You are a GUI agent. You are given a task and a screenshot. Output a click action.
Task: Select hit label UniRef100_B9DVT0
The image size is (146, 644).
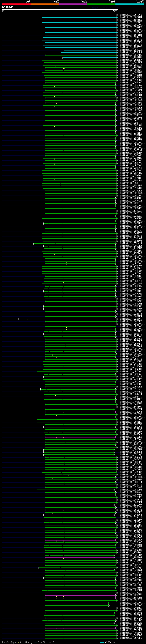[131, 334]
